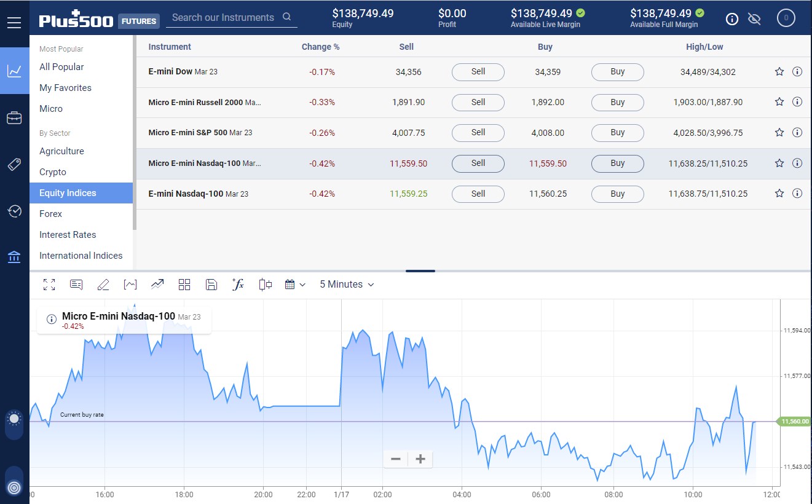Open the chart layout grid selector

pyautogui.click(x=184, y=285)
